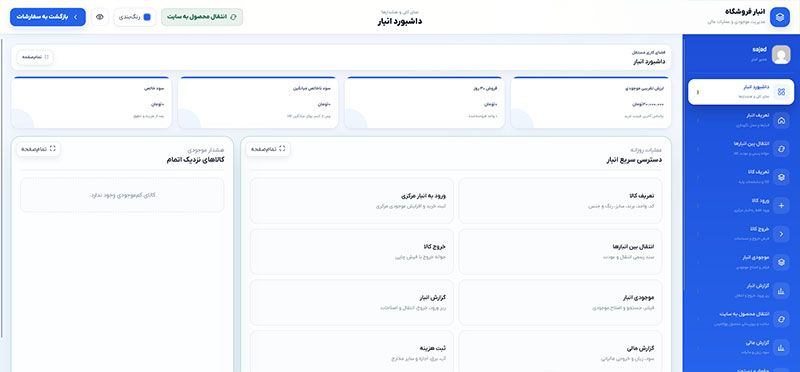The height and width of the screenshot is (372, 800).
Task: Open the تعریف کالا quick-access card
Action: tap(560, 201)
